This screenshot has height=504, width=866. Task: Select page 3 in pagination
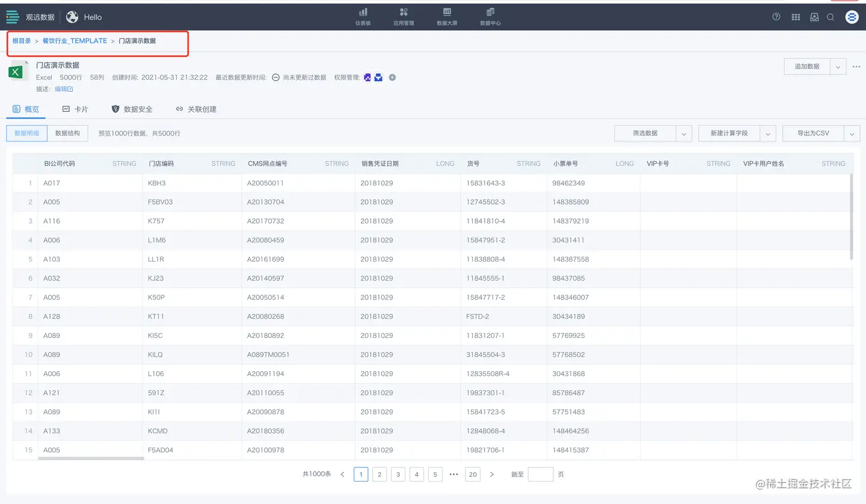click(x=398, y=475)
